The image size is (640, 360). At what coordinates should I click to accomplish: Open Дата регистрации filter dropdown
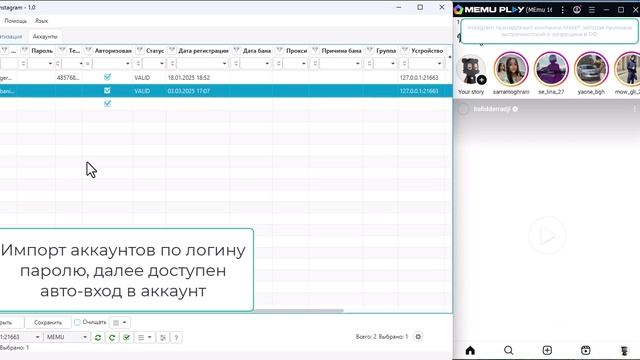pos(224,64)
